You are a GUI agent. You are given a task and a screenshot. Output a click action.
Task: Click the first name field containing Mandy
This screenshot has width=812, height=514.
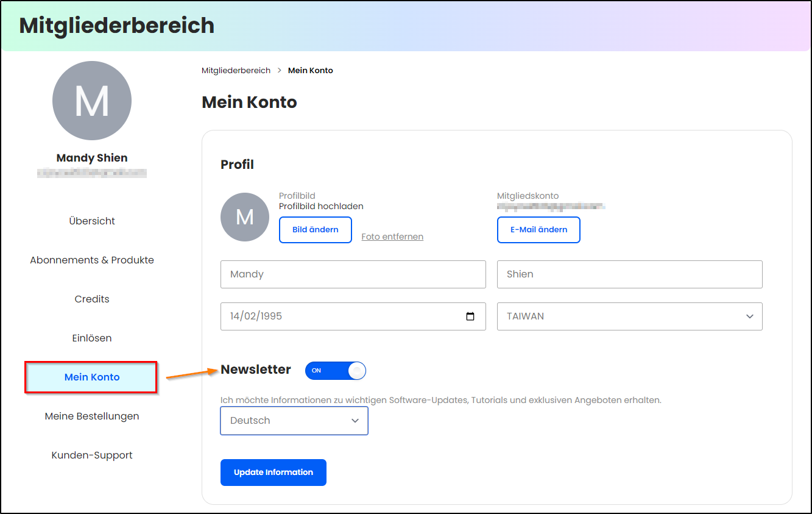[x=353, y=274]
